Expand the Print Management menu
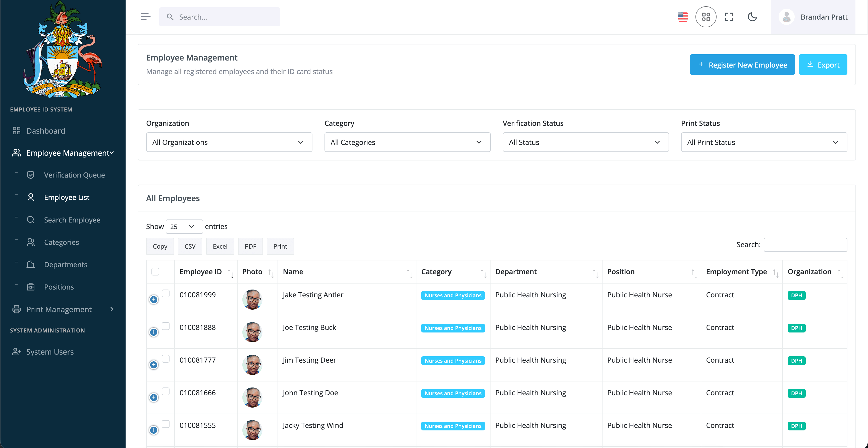Image resolution: width=868 pixels, height=448 pixels. click(59, 309)
